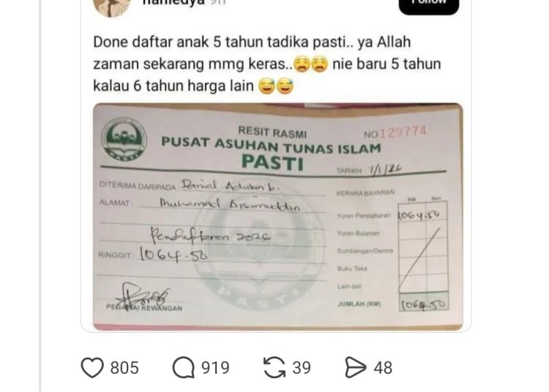Click the JUMLAH (RM) total box on the receipt

pos(424,304)
